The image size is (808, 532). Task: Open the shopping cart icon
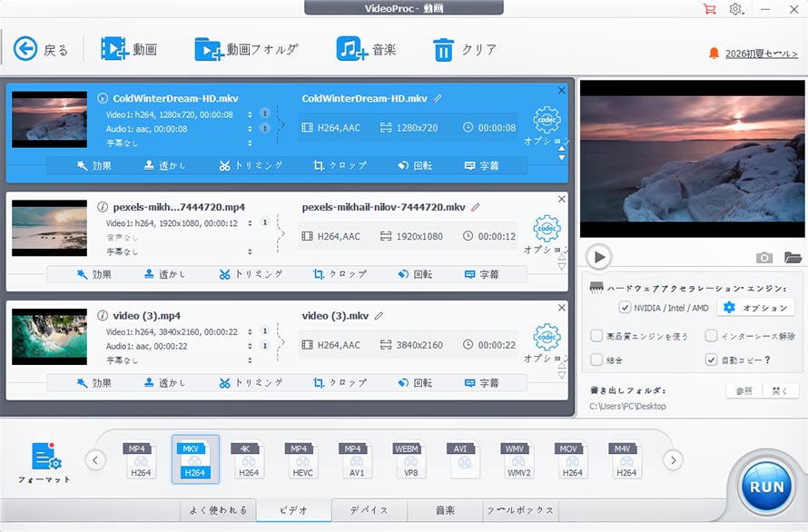click(x=710, y=9)
